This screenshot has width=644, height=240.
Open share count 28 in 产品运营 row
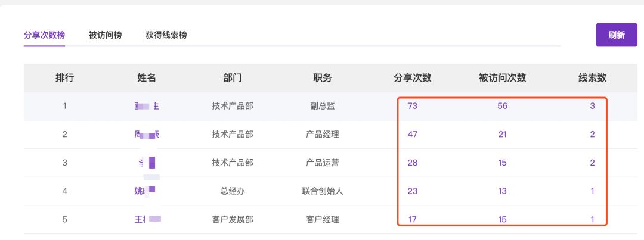pos(413,163)
